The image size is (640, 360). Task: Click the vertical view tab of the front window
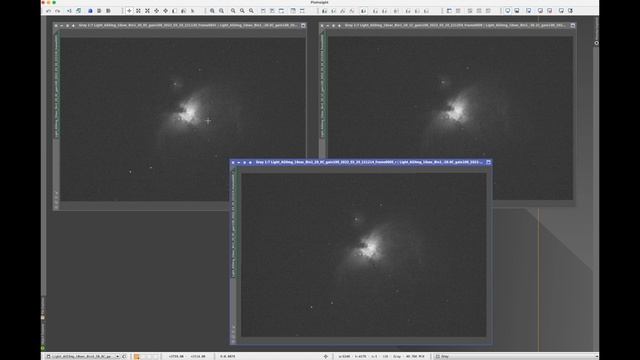(x=233, y=224)
